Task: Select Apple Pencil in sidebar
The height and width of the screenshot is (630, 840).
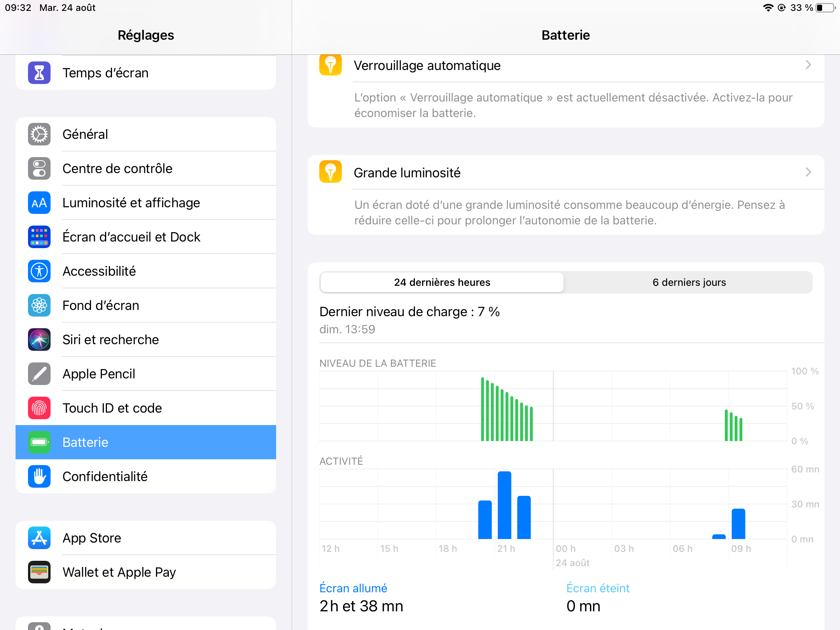Action: coord(99,374)
